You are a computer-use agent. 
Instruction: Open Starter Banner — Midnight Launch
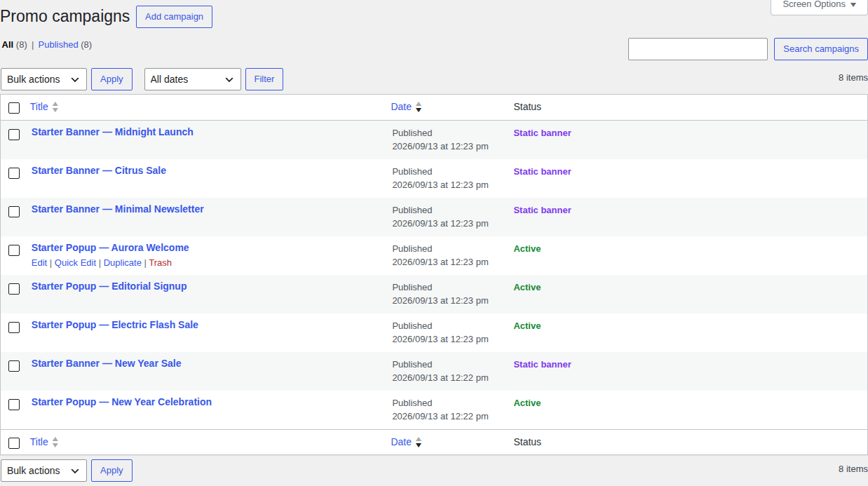tap(112, 132)
